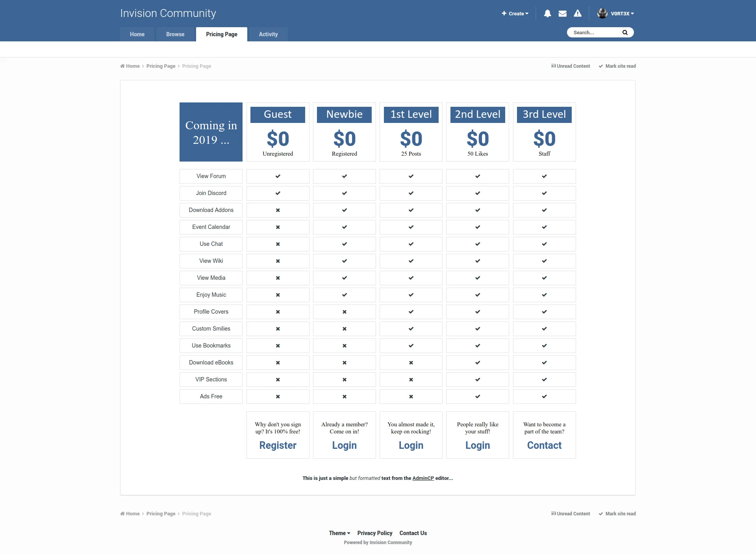The height and width of the screenshot is (554, 756).
Task: Open the AdminCP link in text
Action: (x=423, y=478)
